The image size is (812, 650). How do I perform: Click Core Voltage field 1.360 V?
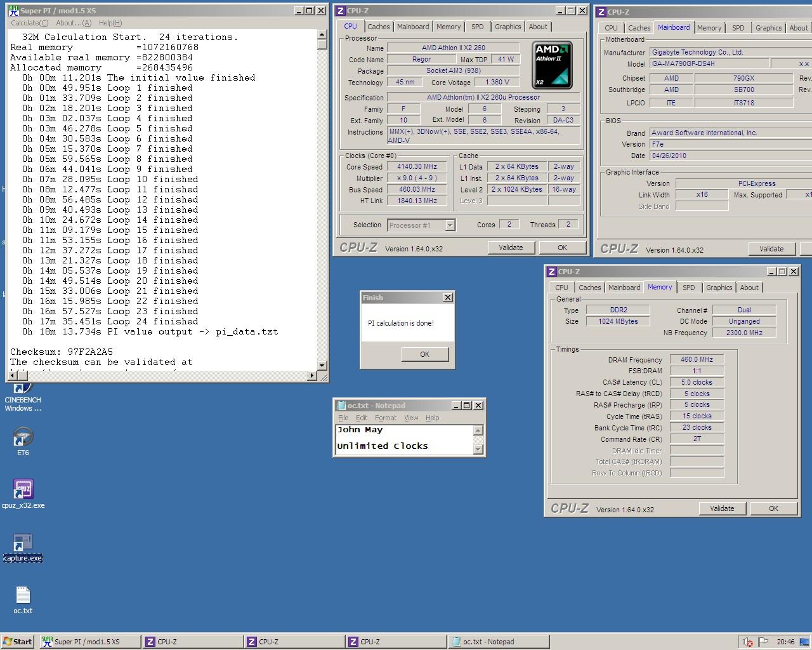pos(497,83)
